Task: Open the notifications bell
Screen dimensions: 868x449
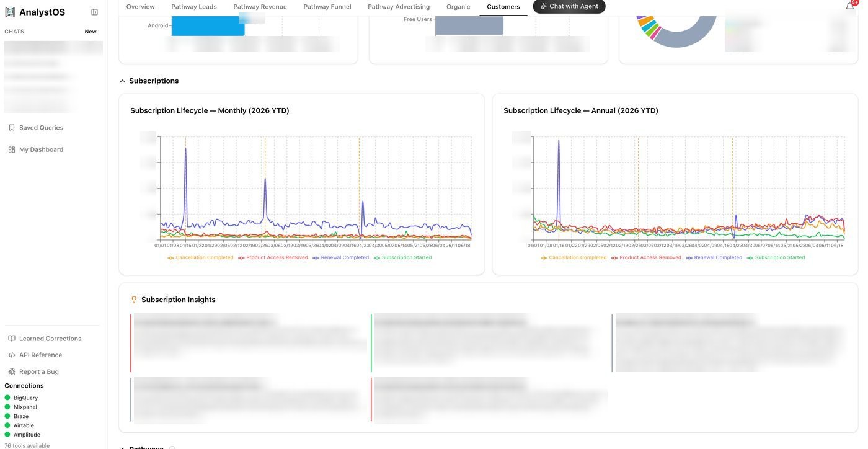Action: tap(850, 6)
